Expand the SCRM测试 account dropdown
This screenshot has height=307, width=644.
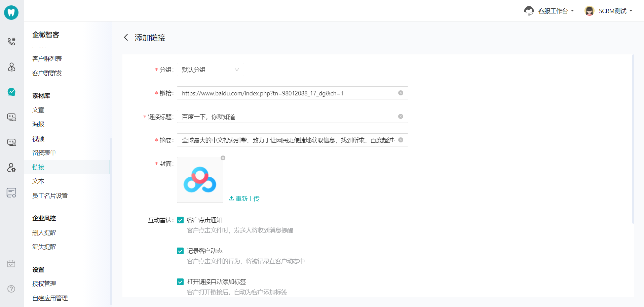[x=631, y=11]
